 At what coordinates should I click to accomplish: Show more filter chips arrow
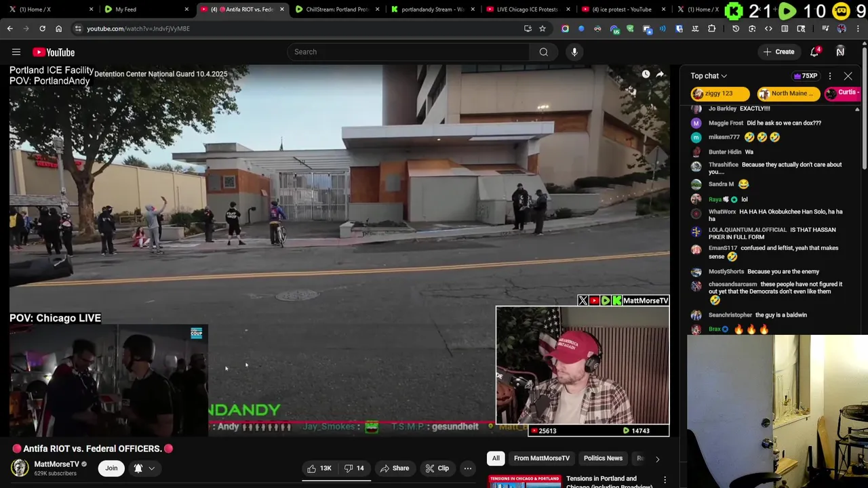657,459
